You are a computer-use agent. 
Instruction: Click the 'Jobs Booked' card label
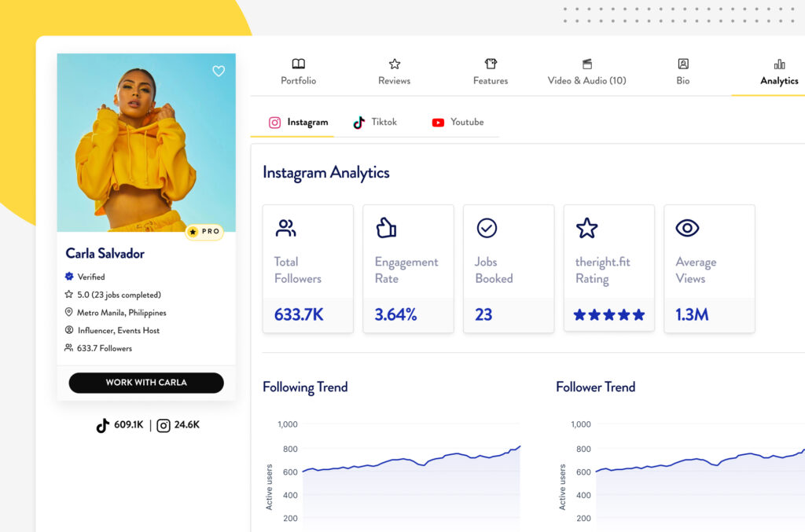tap(494, 270)
